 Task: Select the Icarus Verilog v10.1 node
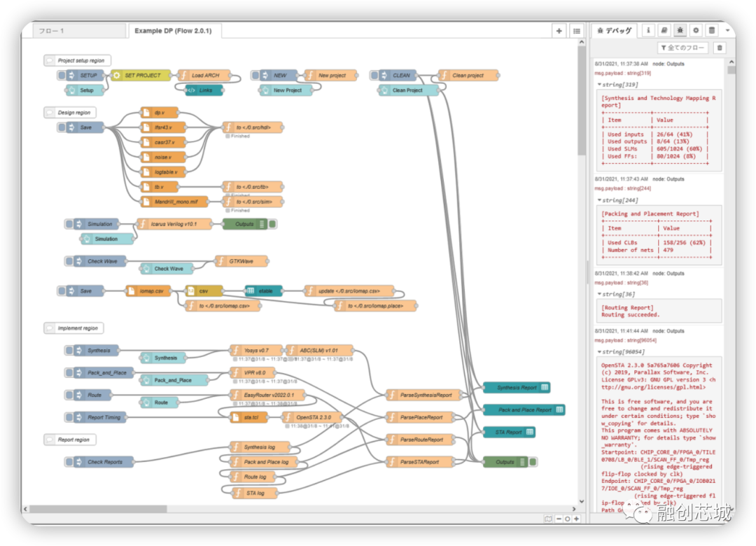174,224
